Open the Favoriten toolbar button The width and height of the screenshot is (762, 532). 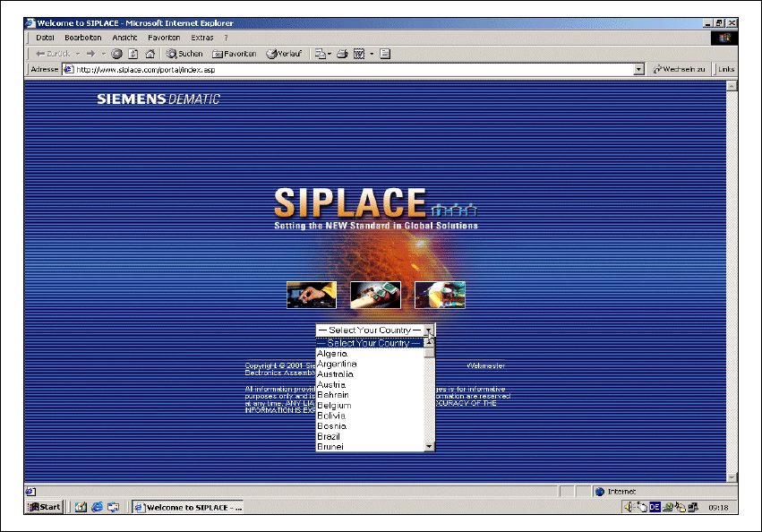coord(235,54)
